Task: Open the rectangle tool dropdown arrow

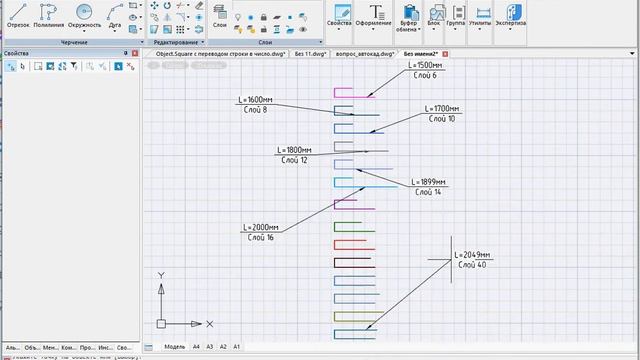Action: tap(141, 6)
